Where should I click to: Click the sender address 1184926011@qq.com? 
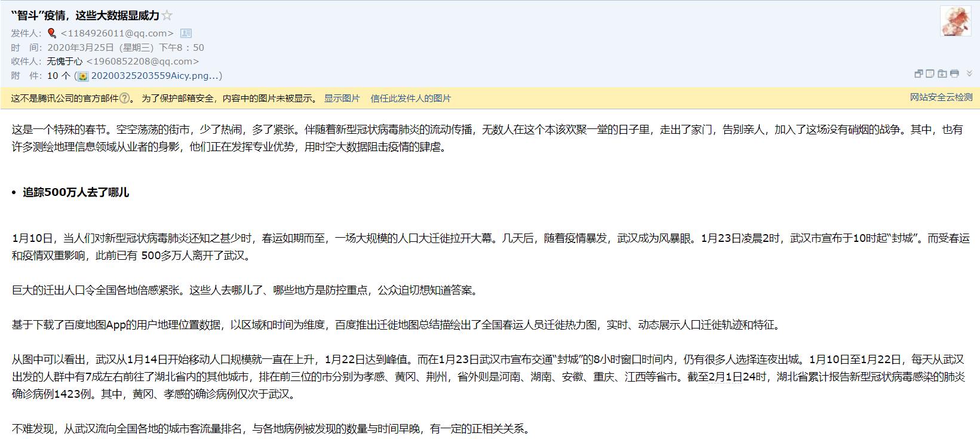[x=117, y=33]
